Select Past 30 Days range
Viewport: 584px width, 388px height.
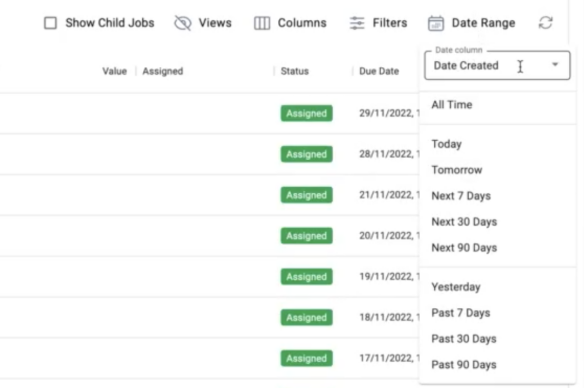(464, 339)
